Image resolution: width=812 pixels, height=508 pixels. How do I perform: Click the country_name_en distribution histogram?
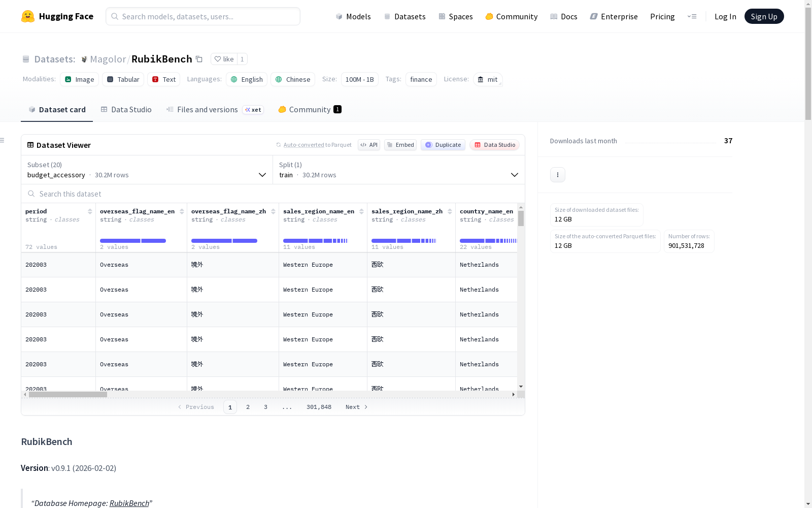(x=488, y=241)
